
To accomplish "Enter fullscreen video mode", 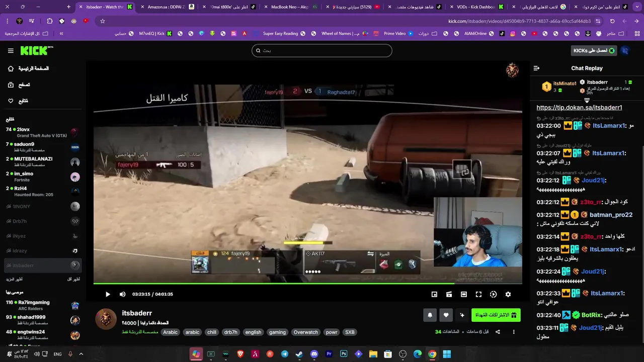I will [478, 294].
